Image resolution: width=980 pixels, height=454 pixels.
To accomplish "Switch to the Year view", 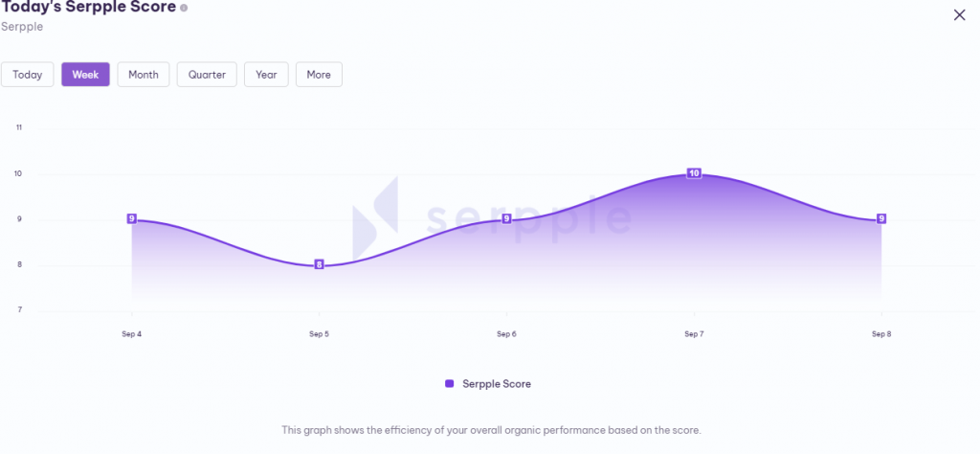I will tap(266, 75).
